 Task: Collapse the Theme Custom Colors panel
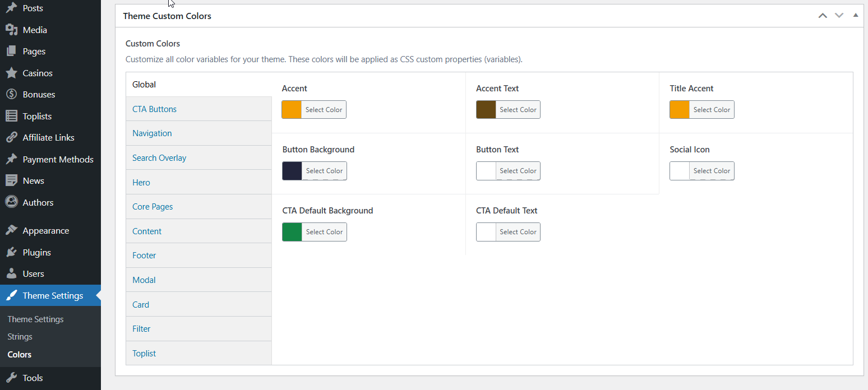point(855,15)
